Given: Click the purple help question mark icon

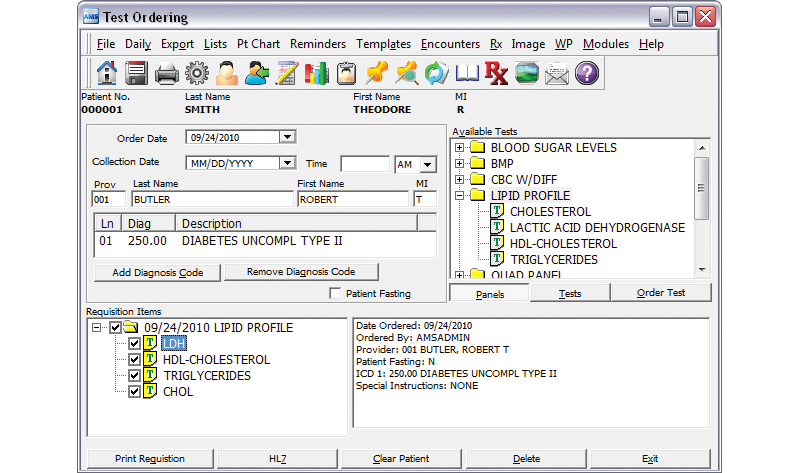Looking at the screenshot, I should click(x=586, y=73).
